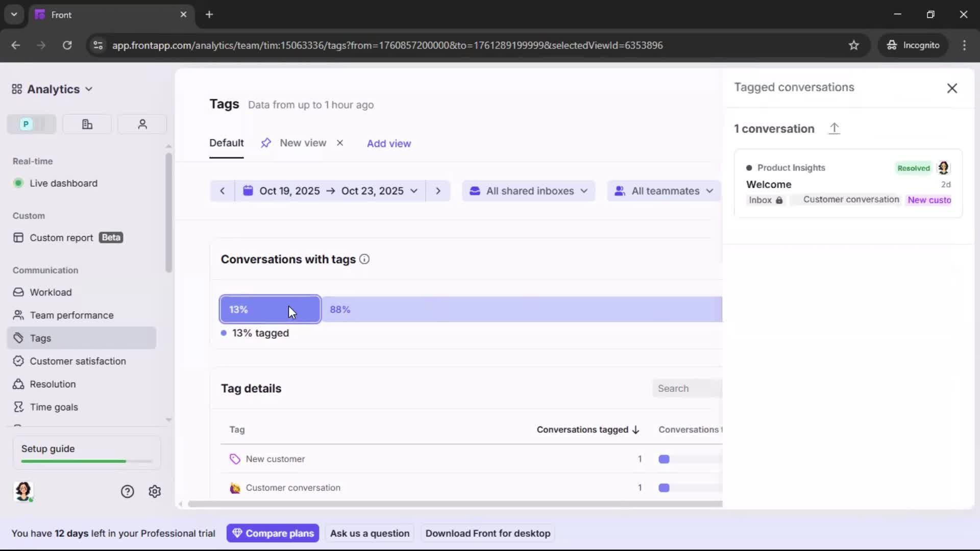980x551 pixels.
Task: Open Custom report marked Beta
Action: [60, 237]
